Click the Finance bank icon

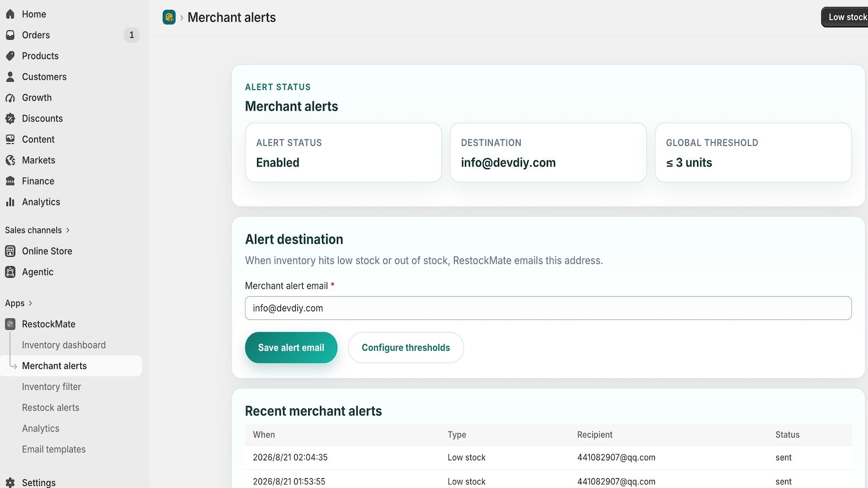click(x=10, y=181)
